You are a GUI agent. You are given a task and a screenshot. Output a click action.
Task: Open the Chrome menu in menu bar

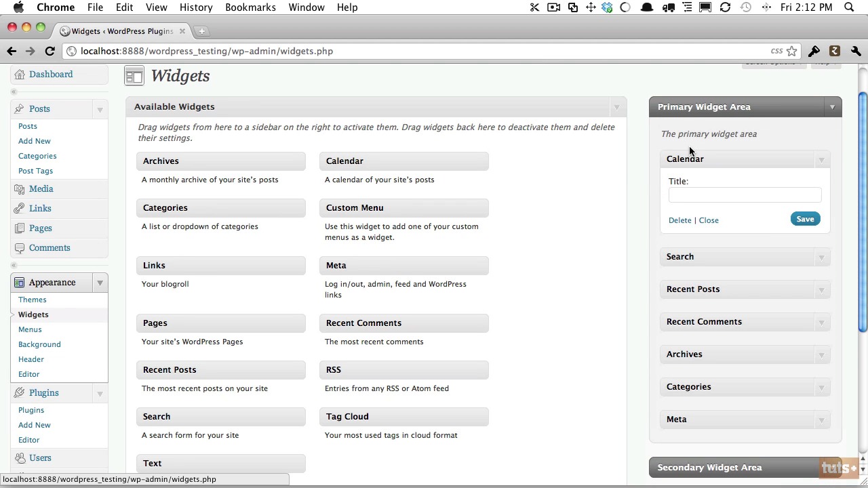[x=56, y=7]
